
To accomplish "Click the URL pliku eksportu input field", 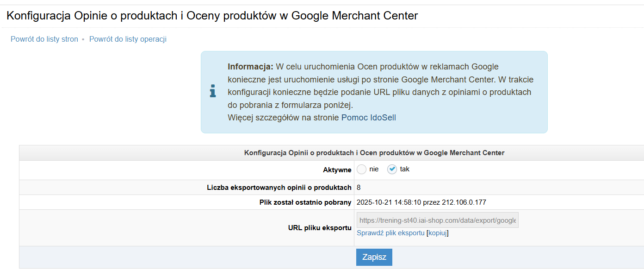I will coord(437,220).
